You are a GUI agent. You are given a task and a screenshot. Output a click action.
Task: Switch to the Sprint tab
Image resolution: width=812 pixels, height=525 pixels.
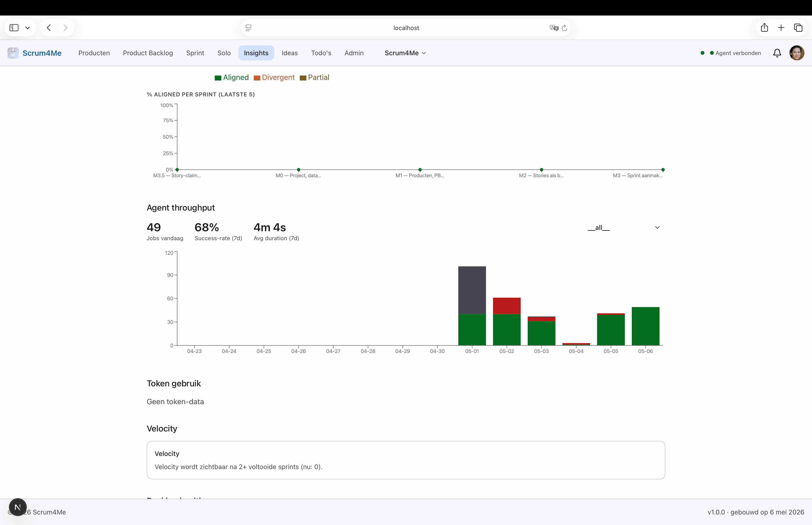click(195, 53)
